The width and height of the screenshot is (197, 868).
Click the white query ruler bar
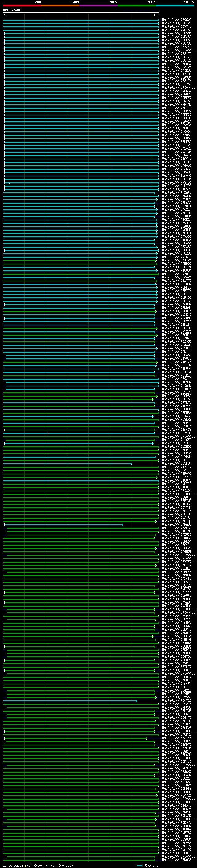pyautogui.click(x=81, y=13)
